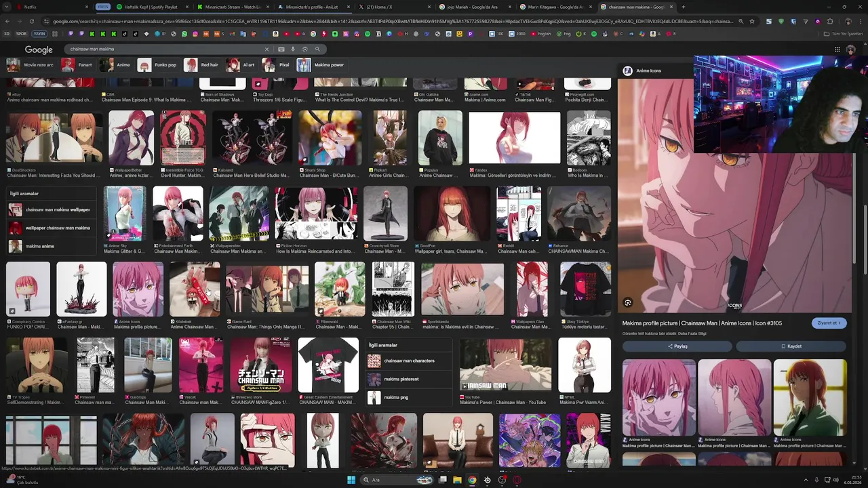Filter results by Makima power chip
Screen dimensions: 868x488
coord(321,65)
